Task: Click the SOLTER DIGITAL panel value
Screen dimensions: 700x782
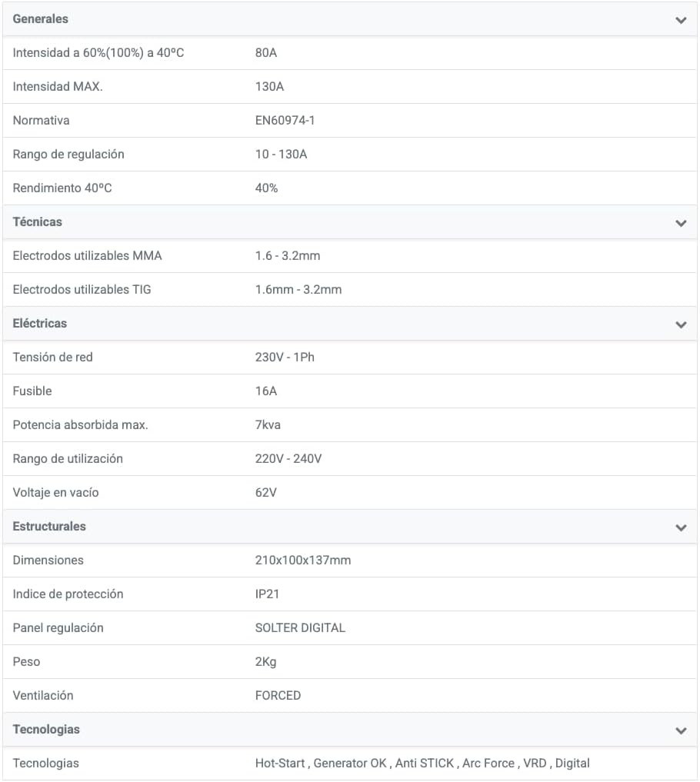Action: [x=300, y=628]
